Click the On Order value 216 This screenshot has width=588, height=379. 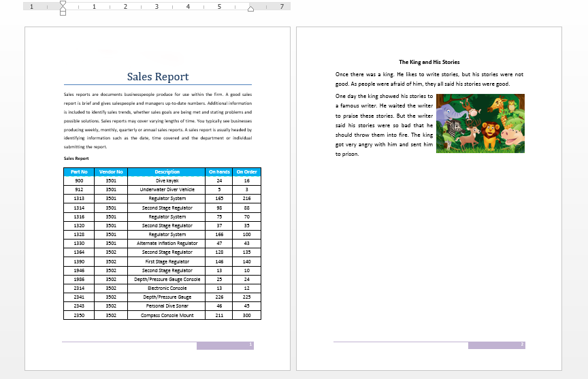[247, 198]
